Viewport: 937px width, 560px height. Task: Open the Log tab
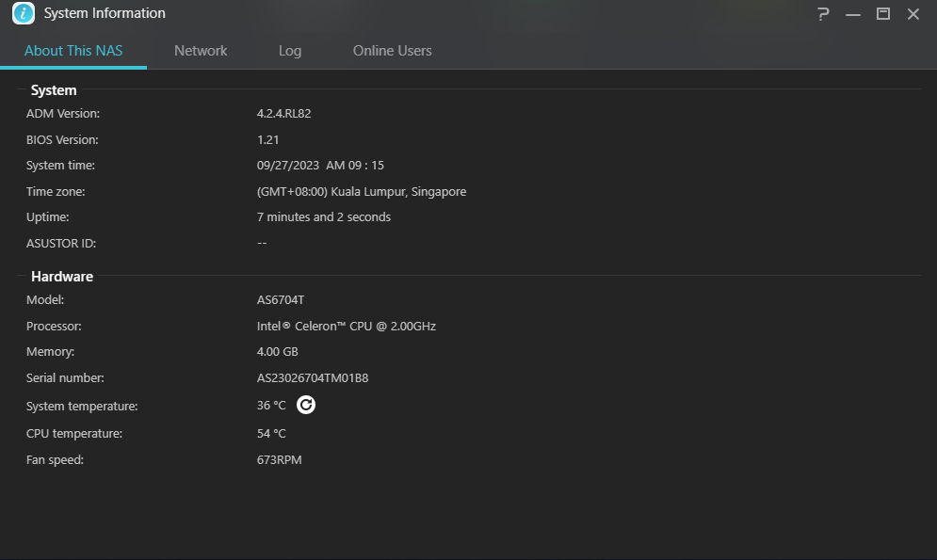coord(290,51)
